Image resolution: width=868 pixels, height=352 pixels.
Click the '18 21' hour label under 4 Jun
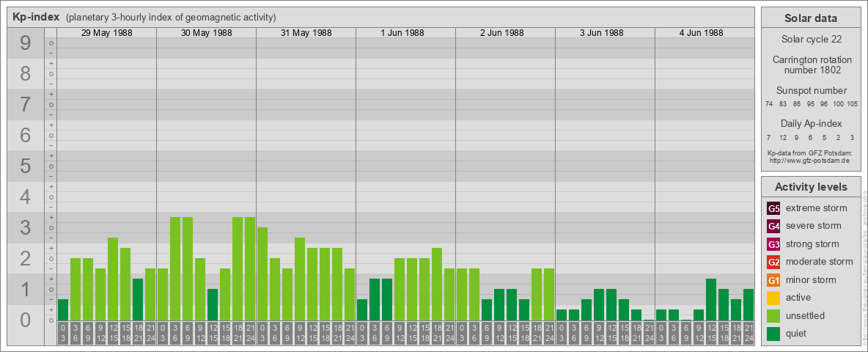[x=736, y=333]
